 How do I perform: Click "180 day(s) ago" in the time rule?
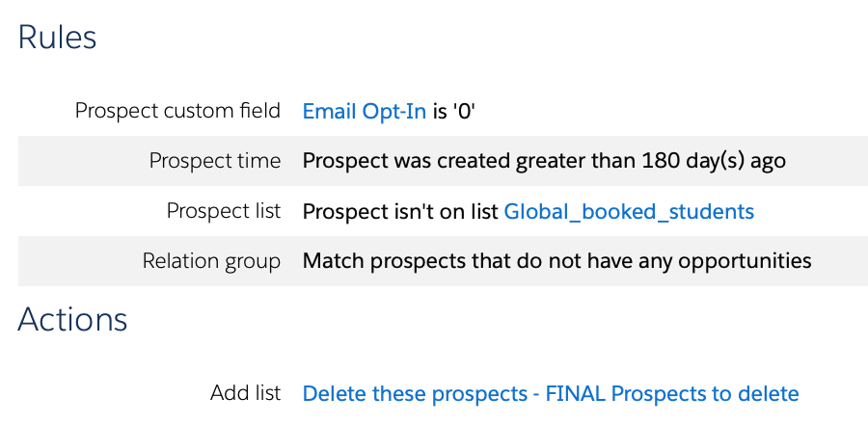pyautogui.click(x=714, y=161)
